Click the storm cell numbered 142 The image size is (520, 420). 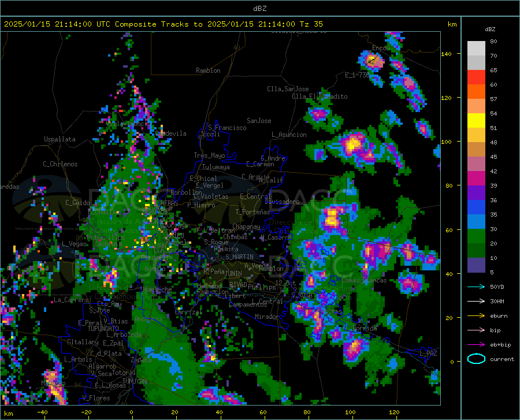coord(370,61)
